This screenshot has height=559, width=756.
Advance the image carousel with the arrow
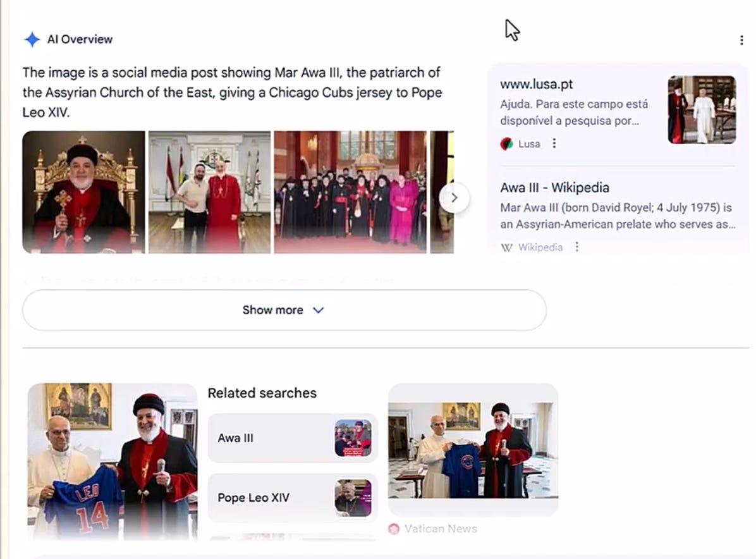454,197
